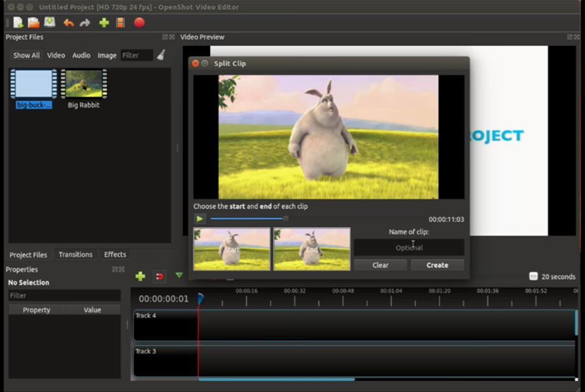
Task: Click the Track 3 label
Action: click(x=146, y=351)
